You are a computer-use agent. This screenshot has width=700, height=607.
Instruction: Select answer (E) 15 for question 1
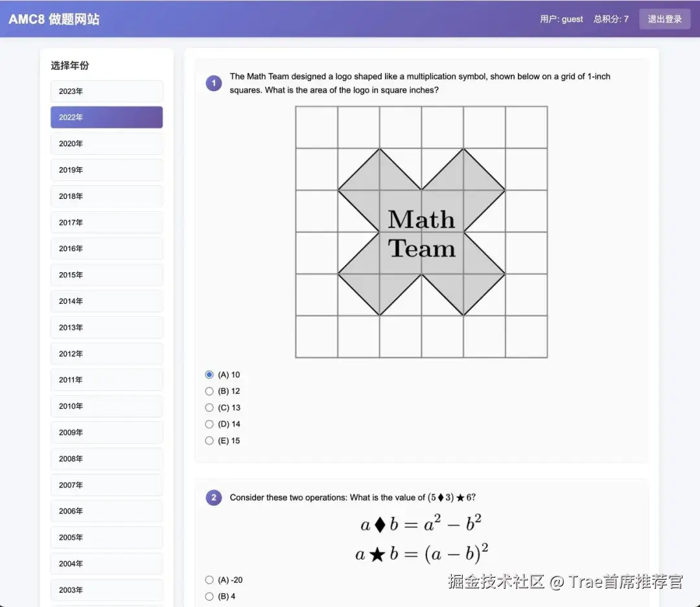point(209,441)
